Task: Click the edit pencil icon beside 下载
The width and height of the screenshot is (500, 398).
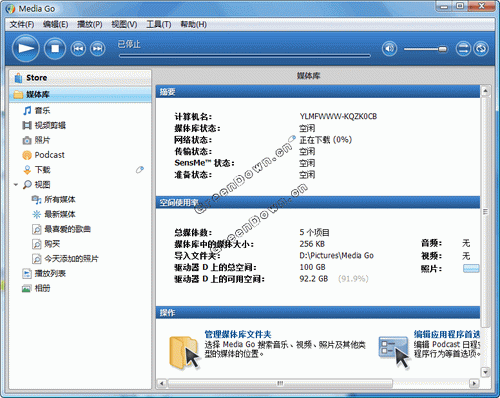Action: coord(140,170)
